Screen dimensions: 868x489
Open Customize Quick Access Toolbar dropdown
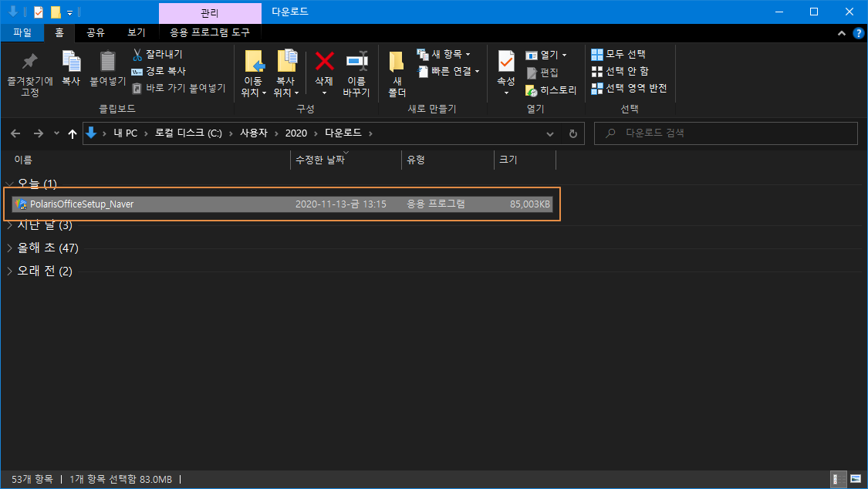[69, 12]
